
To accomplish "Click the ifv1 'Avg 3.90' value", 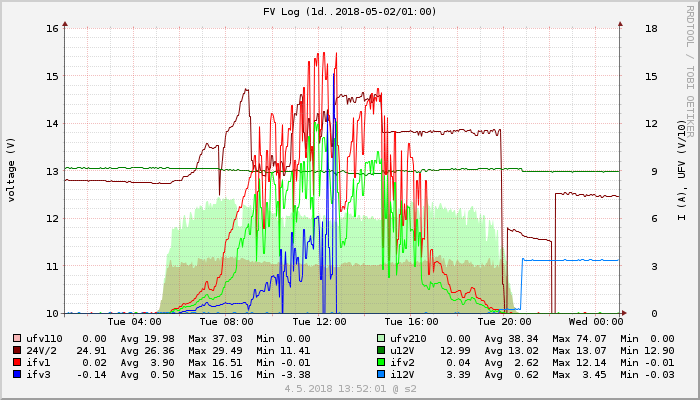I will tap(147, 363).
